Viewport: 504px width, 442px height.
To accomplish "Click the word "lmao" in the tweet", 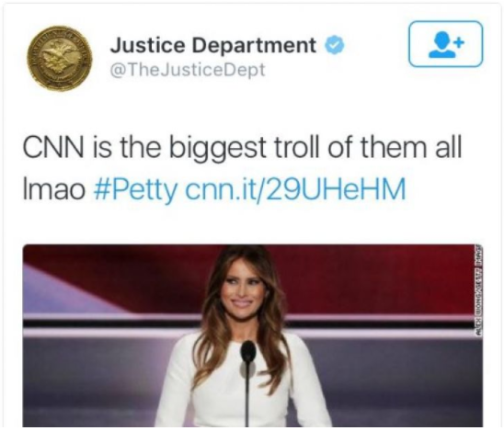I will [x=53, y=189].
